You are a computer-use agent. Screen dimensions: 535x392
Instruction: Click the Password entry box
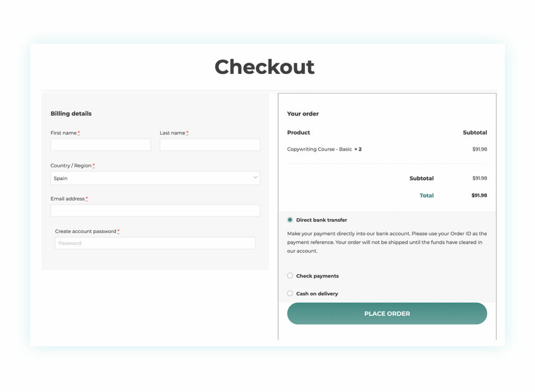(155, 243)
